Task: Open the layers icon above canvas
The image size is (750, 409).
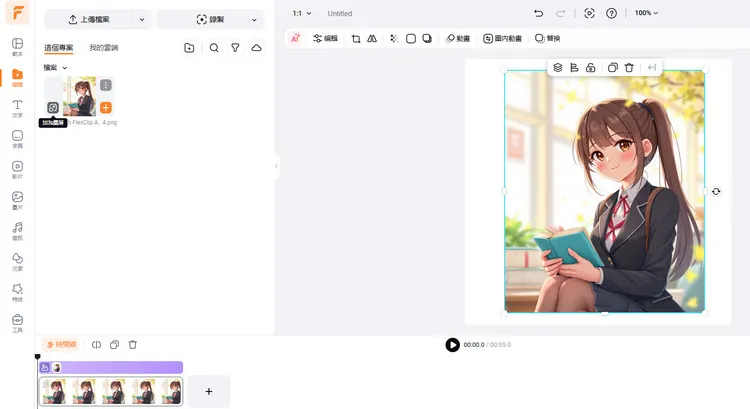Action: pos(558,67)
